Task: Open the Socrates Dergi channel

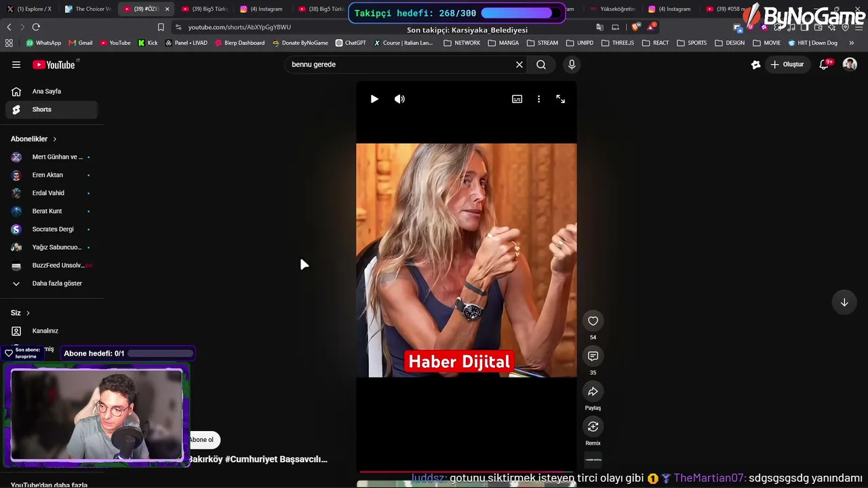Action: coord(52,229)
